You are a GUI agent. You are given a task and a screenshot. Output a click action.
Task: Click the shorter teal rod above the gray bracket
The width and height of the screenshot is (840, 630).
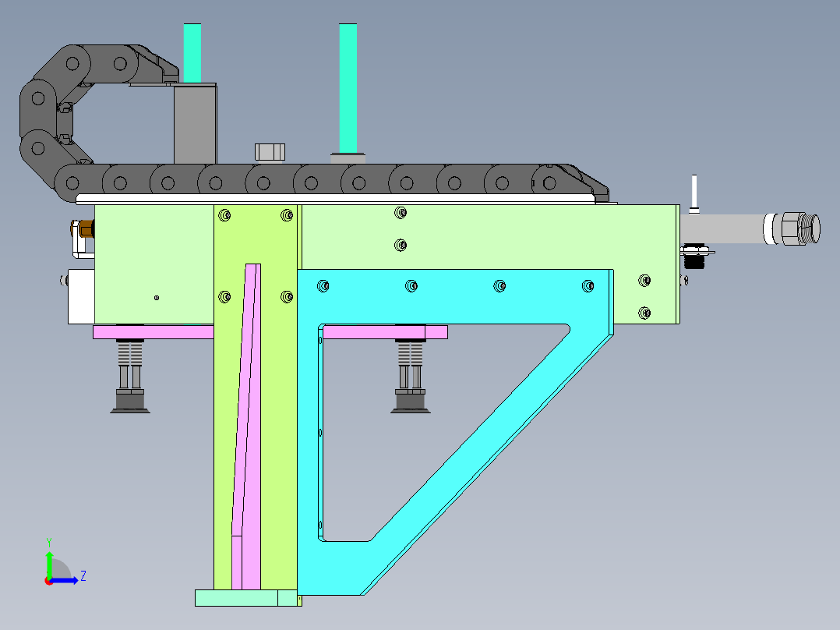coord(192,53)
